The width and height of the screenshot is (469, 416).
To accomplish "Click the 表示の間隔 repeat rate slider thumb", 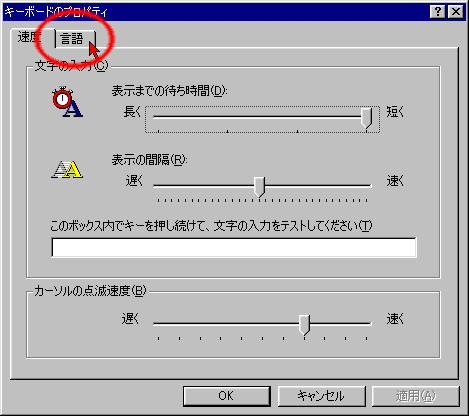I will 259,187.
